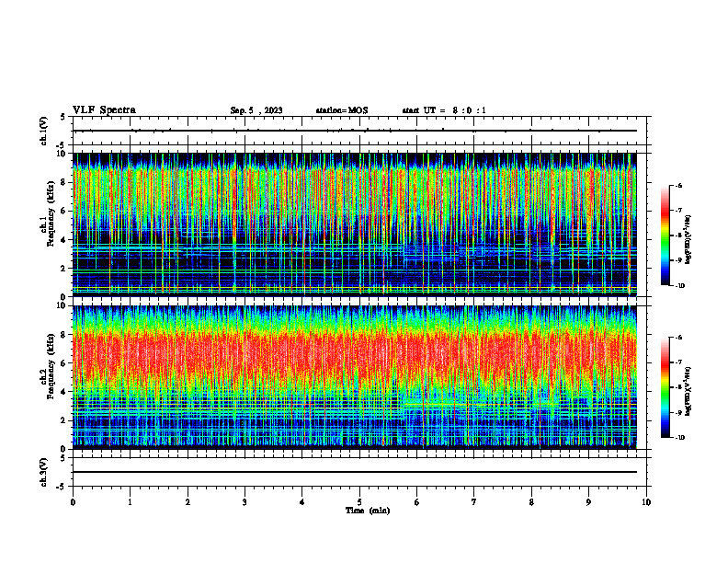
Task: Click the ch.1 color bar log(PSD) label
Action: tap(688, 240)
